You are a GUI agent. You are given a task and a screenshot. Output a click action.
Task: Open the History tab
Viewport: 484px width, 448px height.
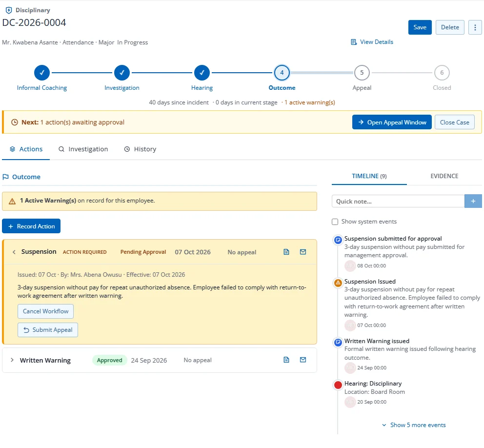click(140, 149)
